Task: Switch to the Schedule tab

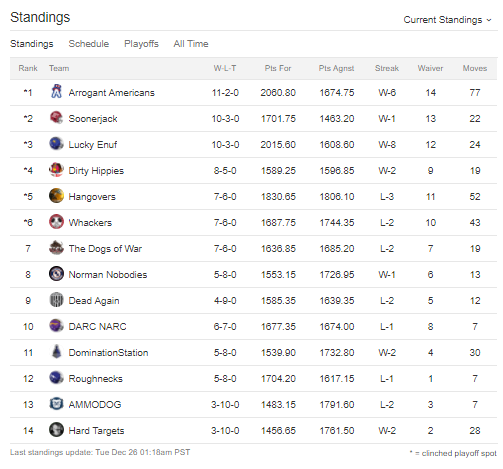Action: [x=89, y=44]
